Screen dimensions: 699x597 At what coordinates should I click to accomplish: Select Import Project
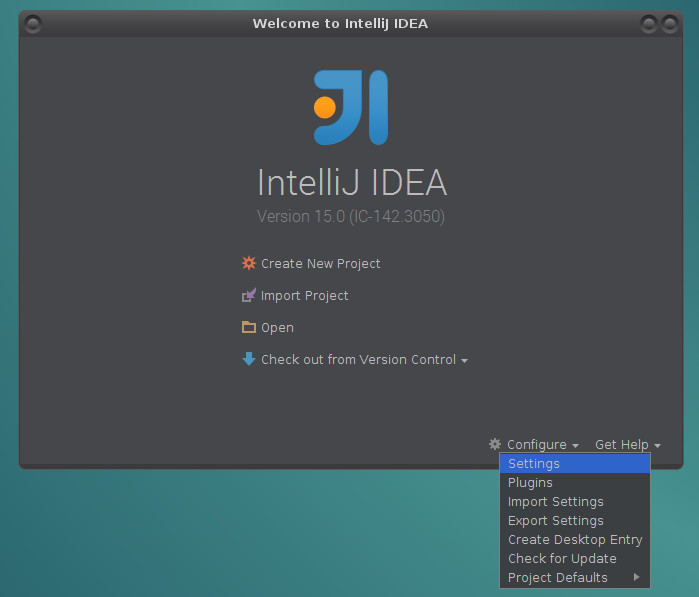pos(304,296)
